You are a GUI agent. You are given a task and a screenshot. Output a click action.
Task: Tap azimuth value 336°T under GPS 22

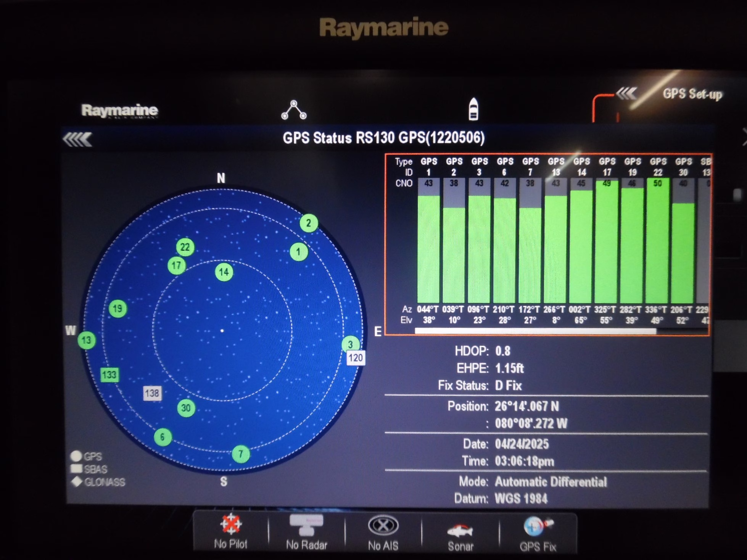point(657,309)
